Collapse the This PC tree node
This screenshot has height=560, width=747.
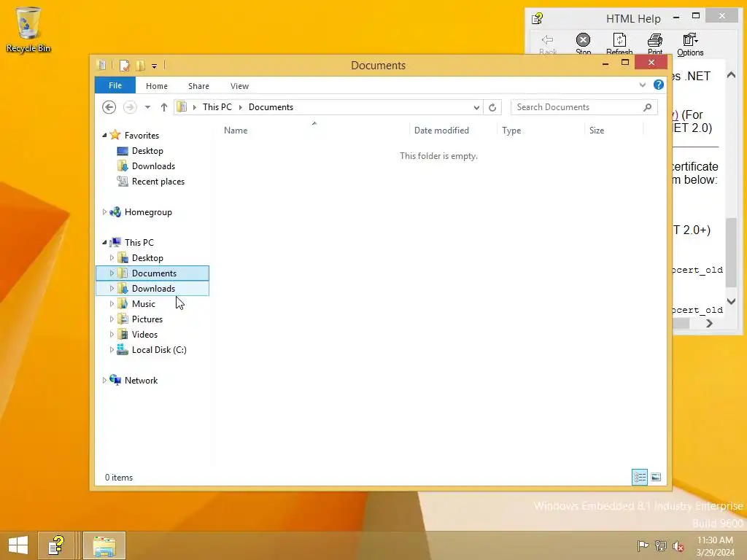click(x=104, y=242)
